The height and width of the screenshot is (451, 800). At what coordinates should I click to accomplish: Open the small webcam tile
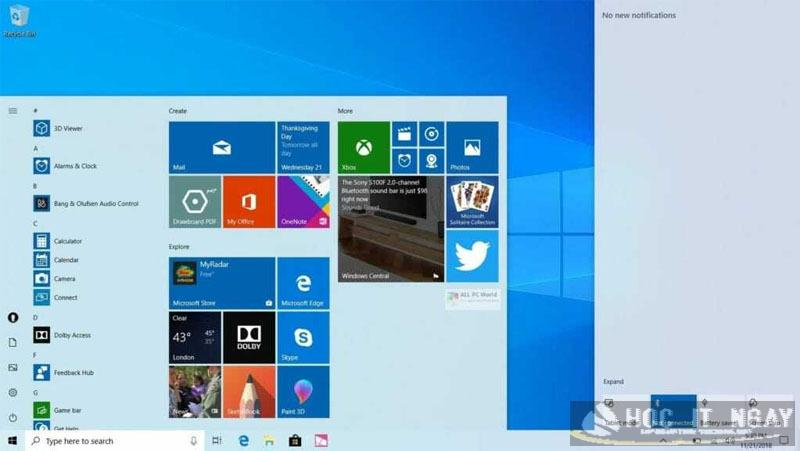coord(432,161)
